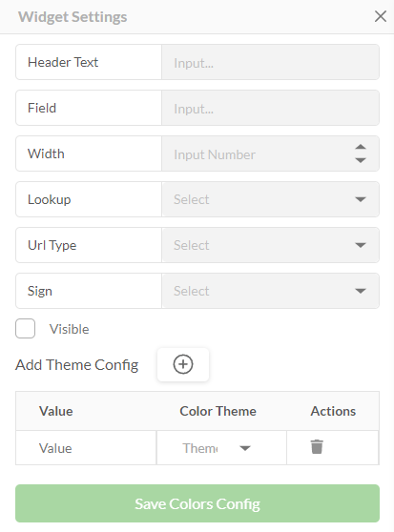
Task: Delete the theme row with trash icon
Action: coord(317,446)
